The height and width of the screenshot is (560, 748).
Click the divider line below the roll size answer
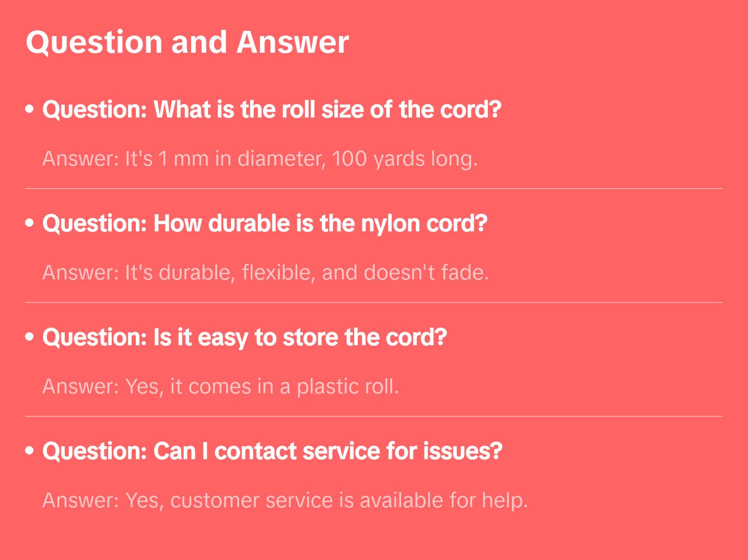pyautogui.click(x=374, y=189)
